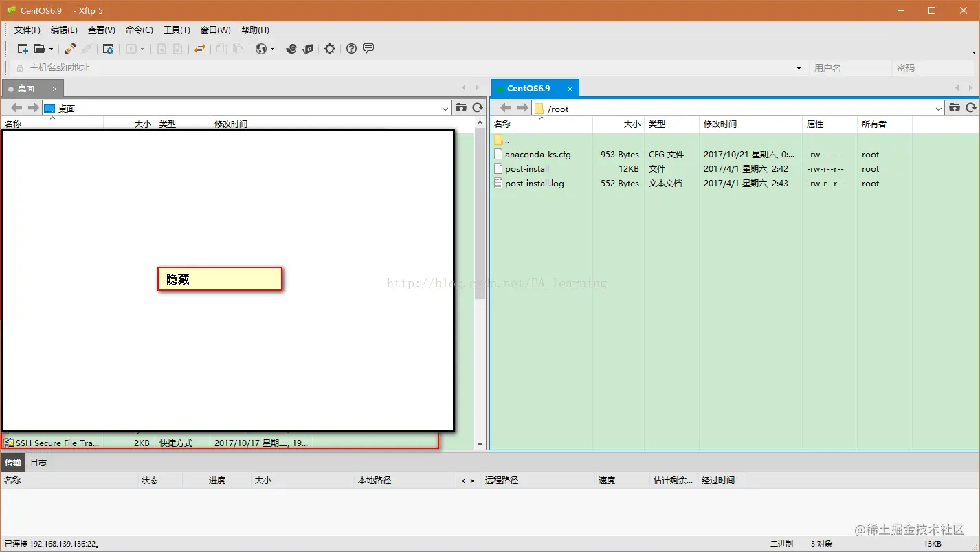This screenshot has height=552, width=980.
Task: Click Back arrow in local 桌面 pane
Action: pyautogui.click(x=16, y=108)
